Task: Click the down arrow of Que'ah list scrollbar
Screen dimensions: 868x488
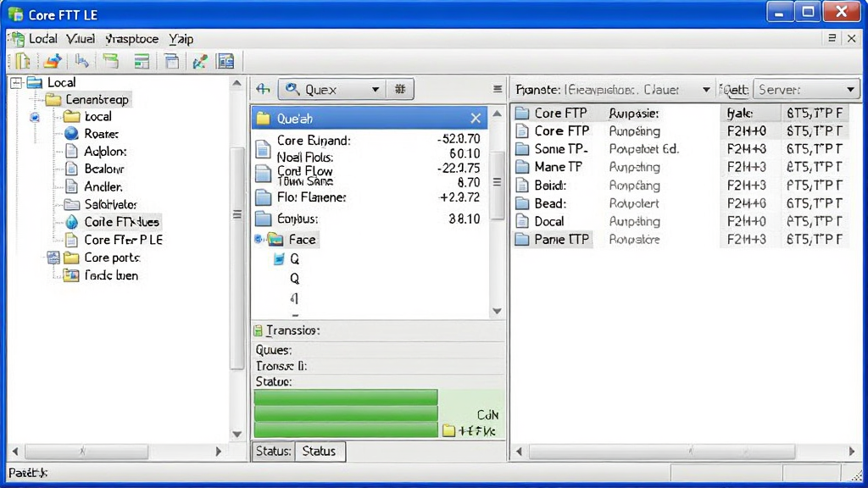Action: tap(497, 311)
